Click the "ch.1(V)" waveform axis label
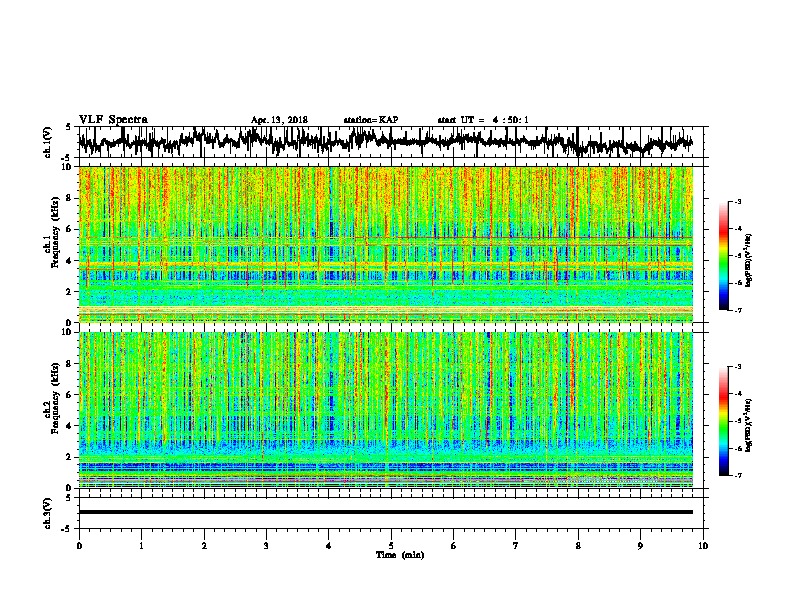The image size is (792, 612). pos(48,142)
